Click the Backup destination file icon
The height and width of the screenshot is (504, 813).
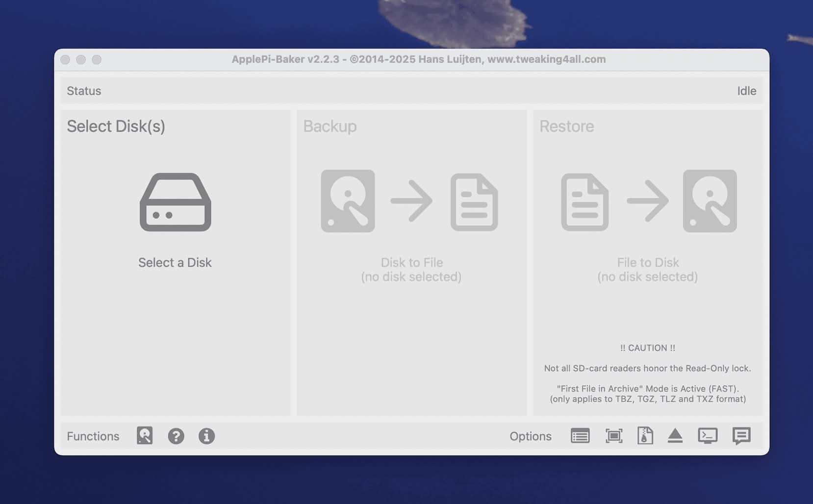point(474,202)
